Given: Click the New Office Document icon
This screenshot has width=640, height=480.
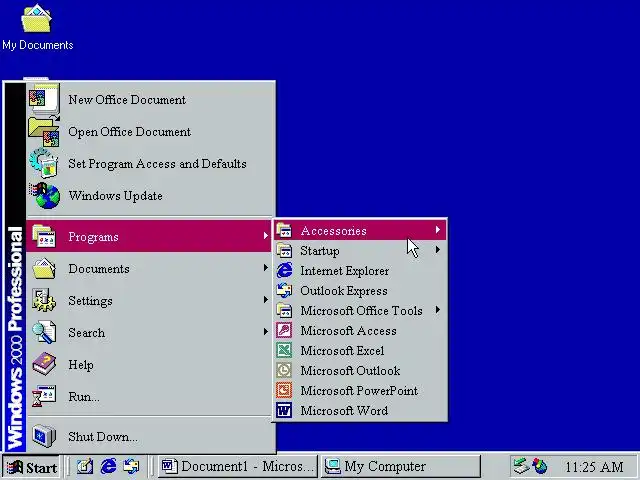Looking at the screenshot, I should (44, 99).
